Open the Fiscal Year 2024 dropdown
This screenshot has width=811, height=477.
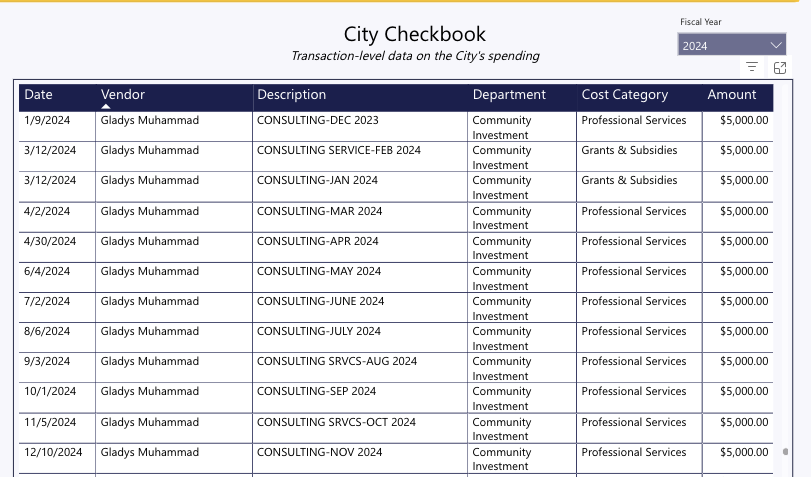coord(731,45)
